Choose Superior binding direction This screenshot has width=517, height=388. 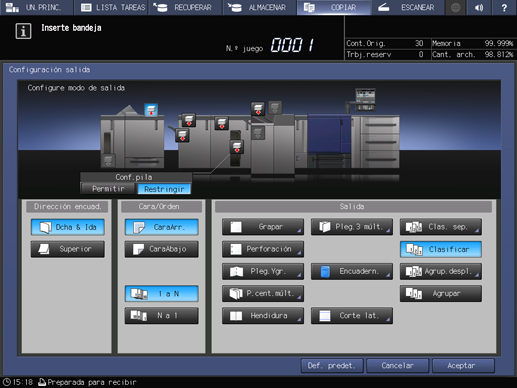[68, 249]
